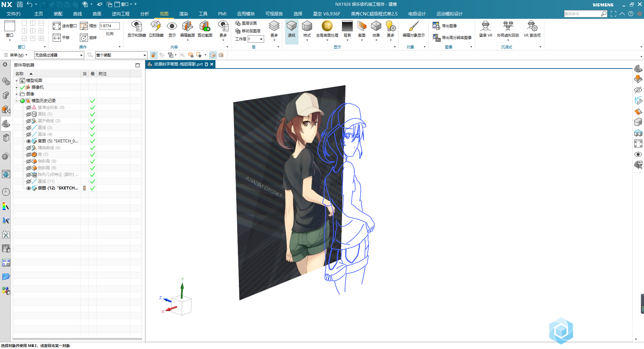Screen dimensions: 644x349
Task: Click the 查找命令 search box
Action: (x=583, y=14)
